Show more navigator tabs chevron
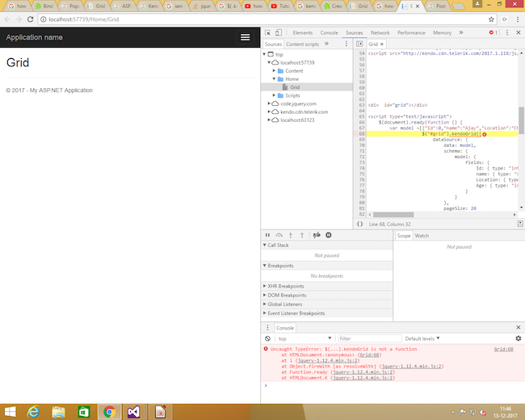Viewport: 525px width, 420px height. 326,44
